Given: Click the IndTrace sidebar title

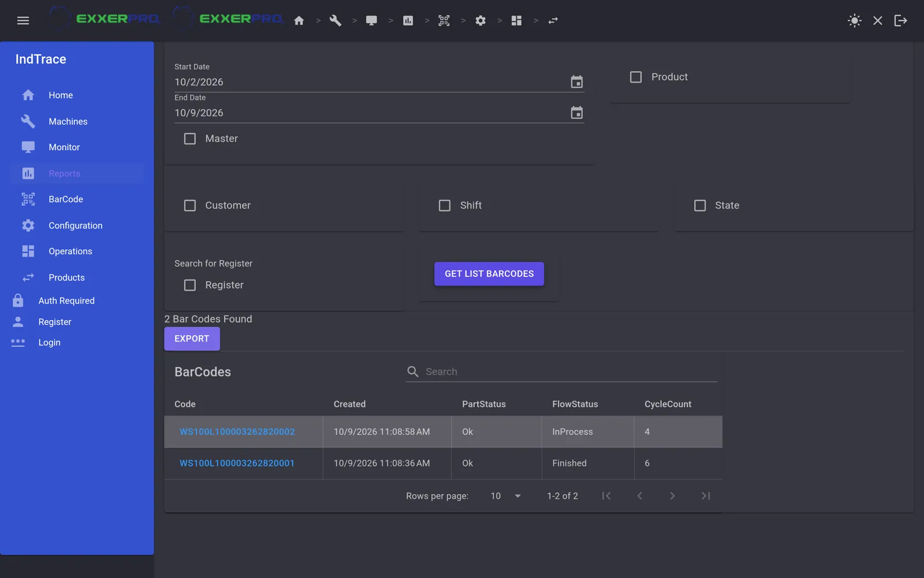Looking at the screenshot, I should (41, 59).
